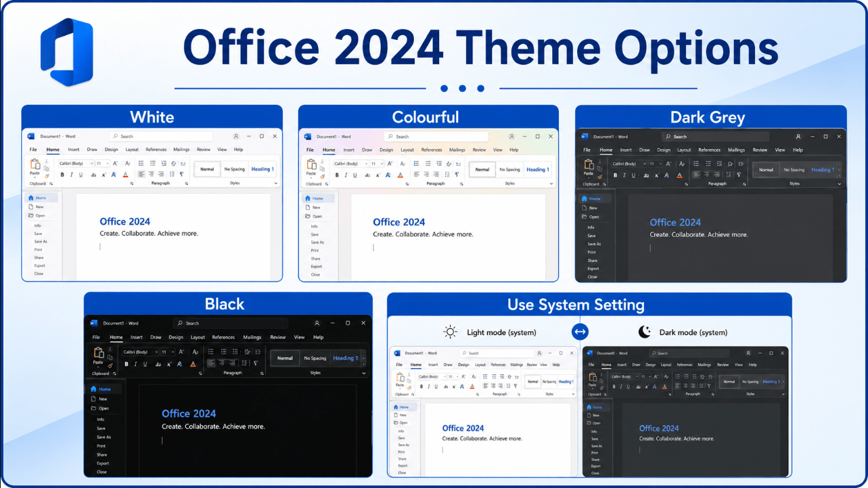Click the Format Painter brush in the White theme window
Viewport: 868px width, 488px height.
(x=47, y=176)
